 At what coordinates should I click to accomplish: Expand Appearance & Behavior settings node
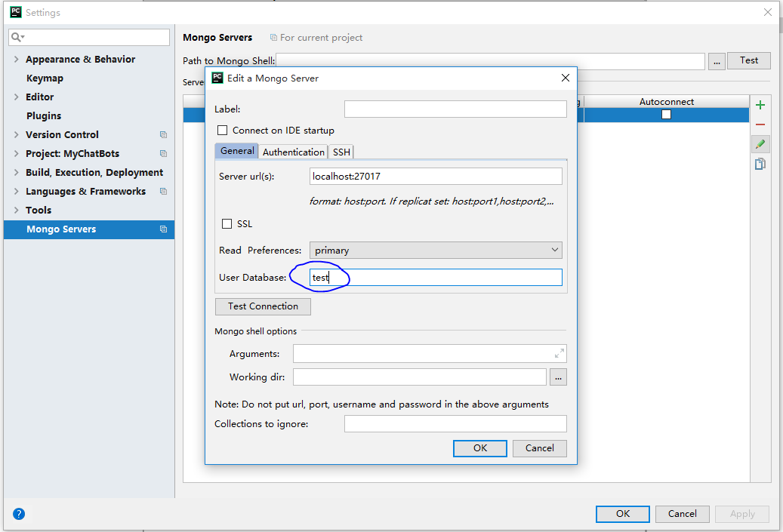click(17, 60)
